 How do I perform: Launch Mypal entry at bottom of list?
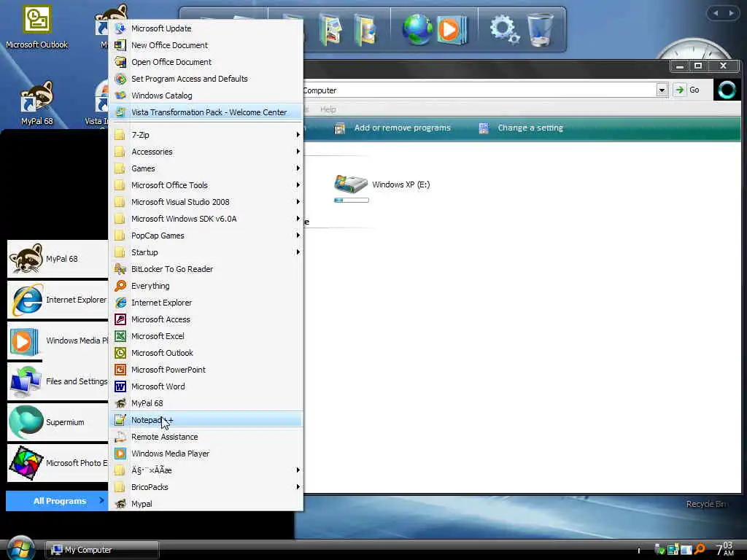point(206,503)
